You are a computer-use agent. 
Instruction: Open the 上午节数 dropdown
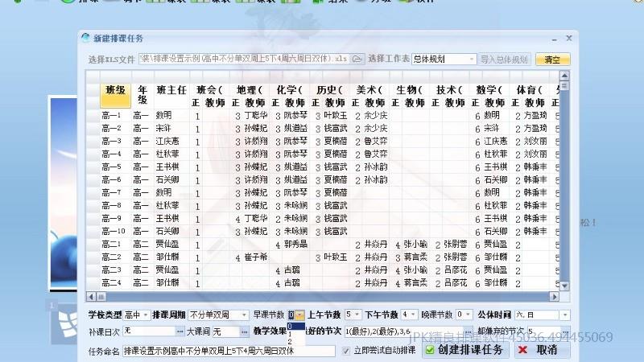click(357, 315)
